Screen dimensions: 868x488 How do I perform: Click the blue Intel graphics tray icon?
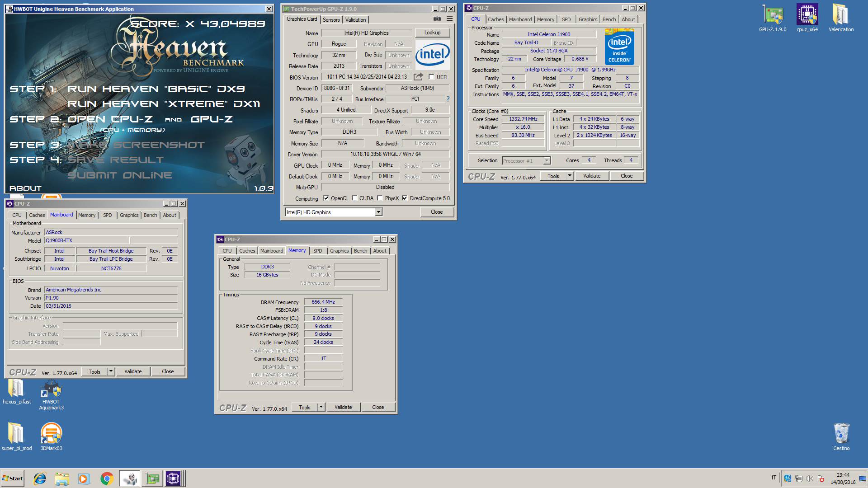point(788,479)
